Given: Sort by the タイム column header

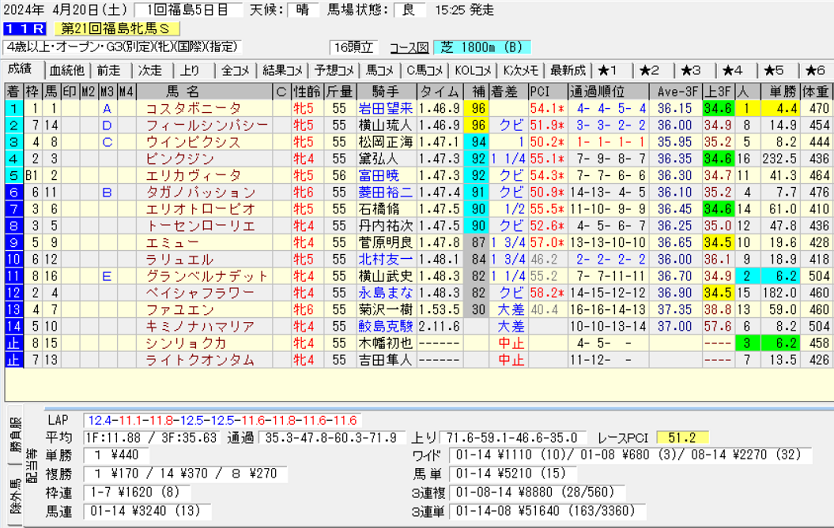Looking at the screenshot, I should [x=440, y=91].
